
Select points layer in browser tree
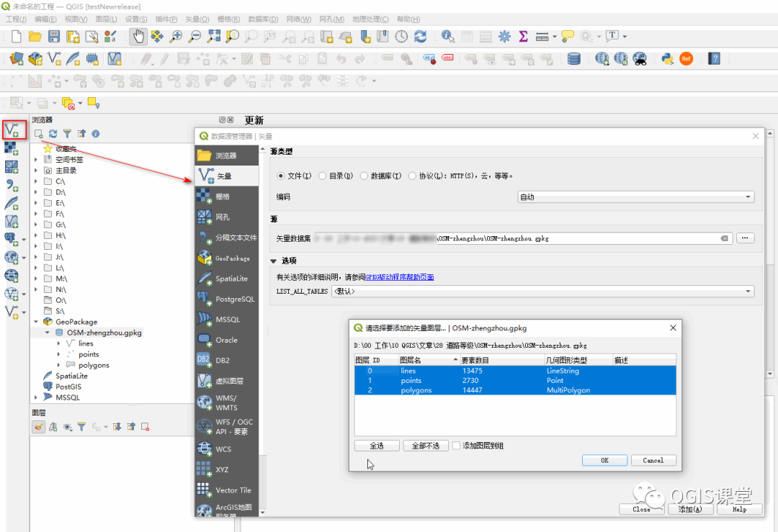pyautogui.click(x=89, y=354)
